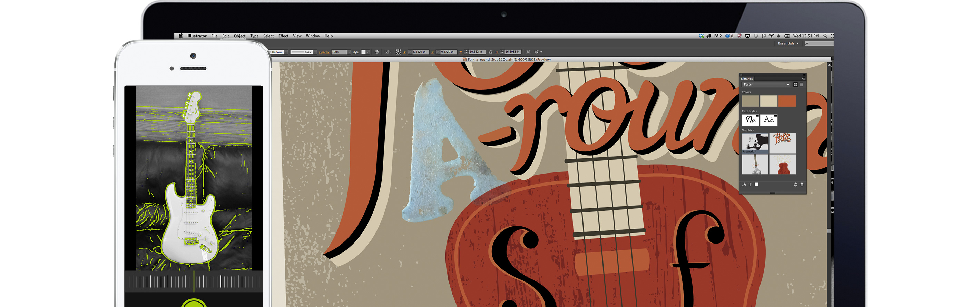
Task: Switch Libraries panel to list view
Action: (x=801, y=85)
